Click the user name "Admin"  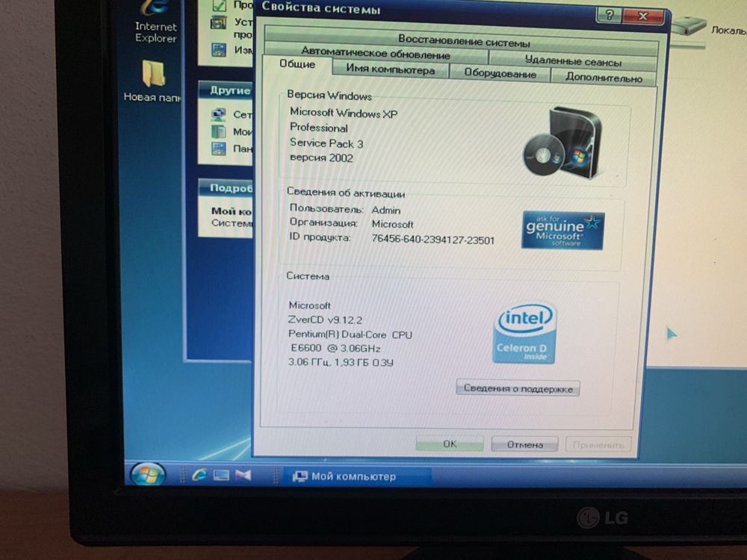tap(386, 210)
